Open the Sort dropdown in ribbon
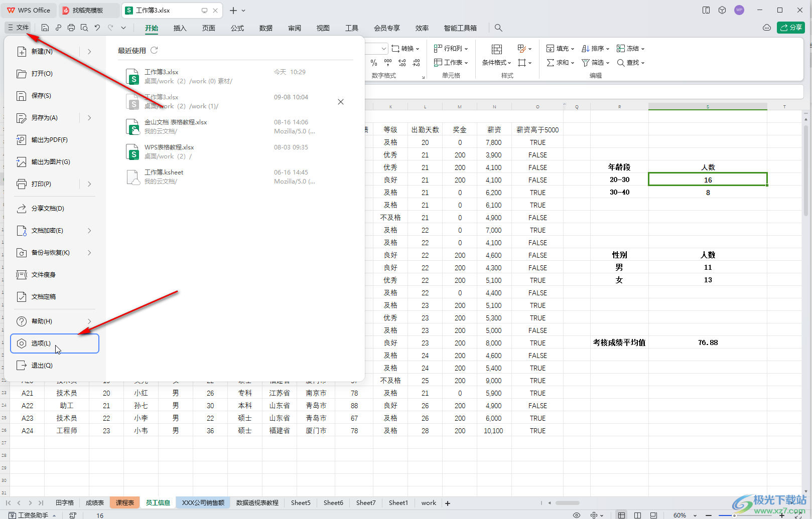 pyautogui.click(x=595, y=49)
